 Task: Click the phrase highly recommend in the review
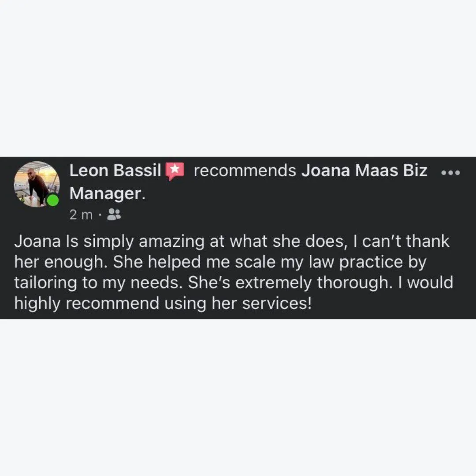pyautogui.click(x=87, y=304)
